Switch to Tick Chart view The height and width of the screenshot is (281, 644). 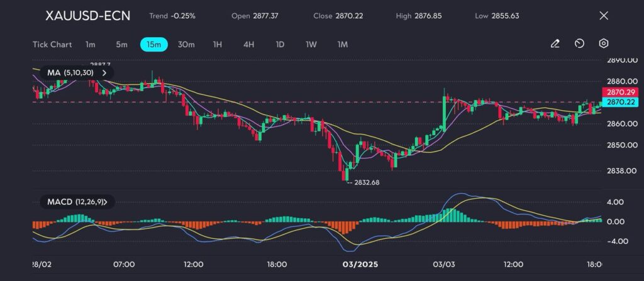tap(52, 45)
